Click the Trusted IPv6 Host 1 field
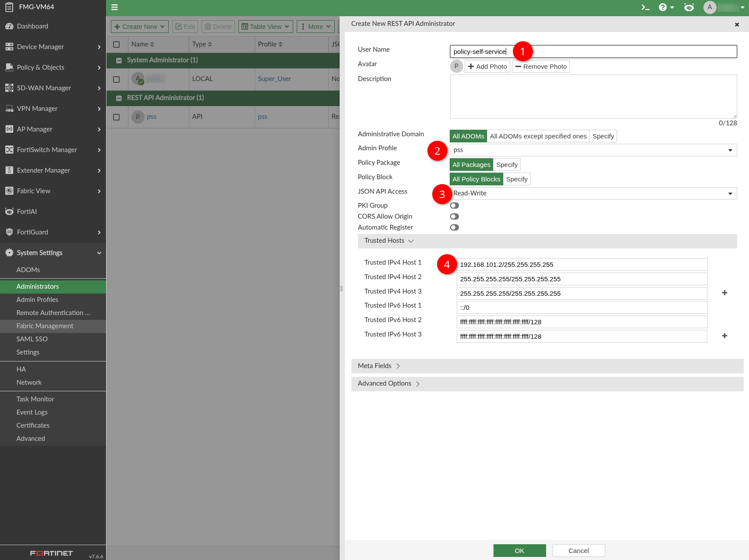Viewport: 749px width, 560px height. [x=582, y=308]
